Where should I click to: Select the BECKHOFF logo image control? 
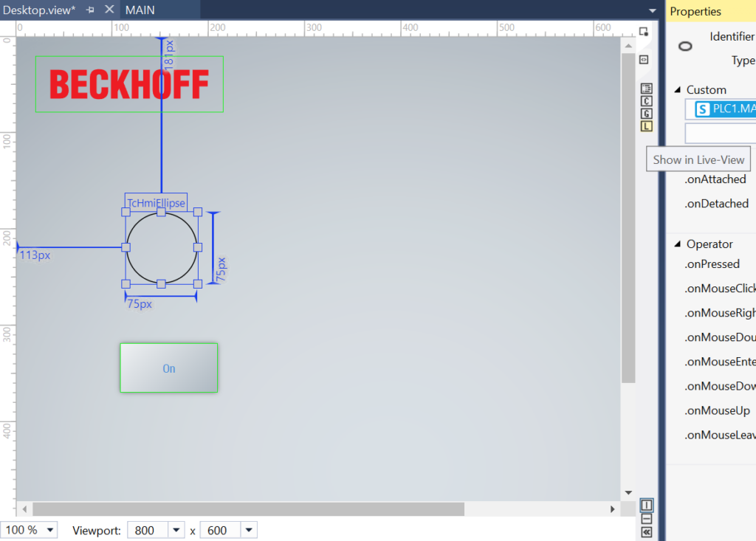(x=129, y=84)
